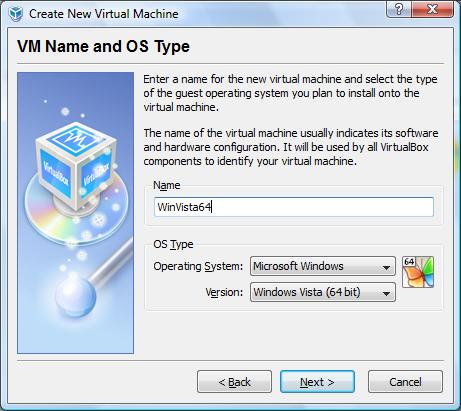
Task: Proceed with the Next button
Action: pyautogui.click(x=317, y=382)
